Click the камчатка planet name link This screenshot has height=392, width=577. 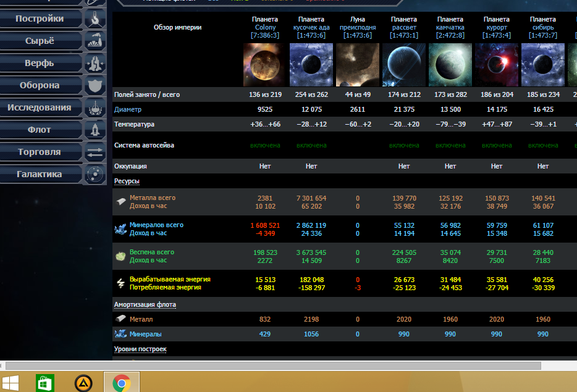pyautogui.click(x=450, y=27)
